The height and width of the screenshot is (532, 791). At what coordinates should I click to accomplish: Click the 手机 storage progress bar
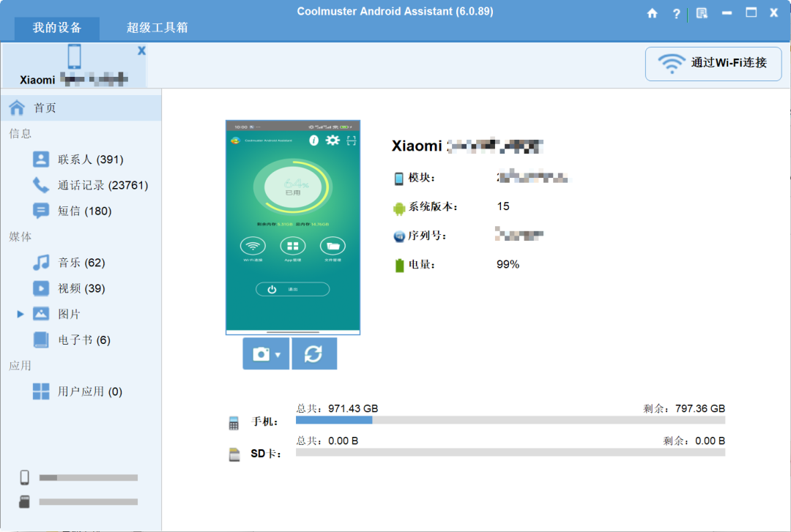point(509,421)
